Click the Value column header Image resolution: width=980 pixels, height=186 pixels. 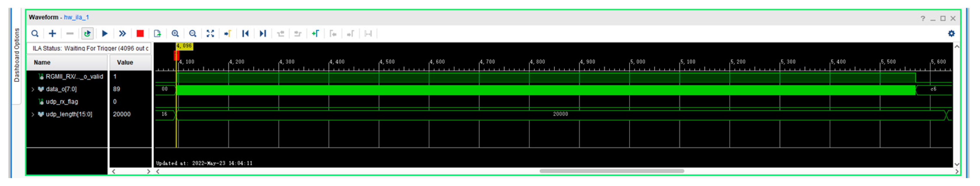[130, 62]
